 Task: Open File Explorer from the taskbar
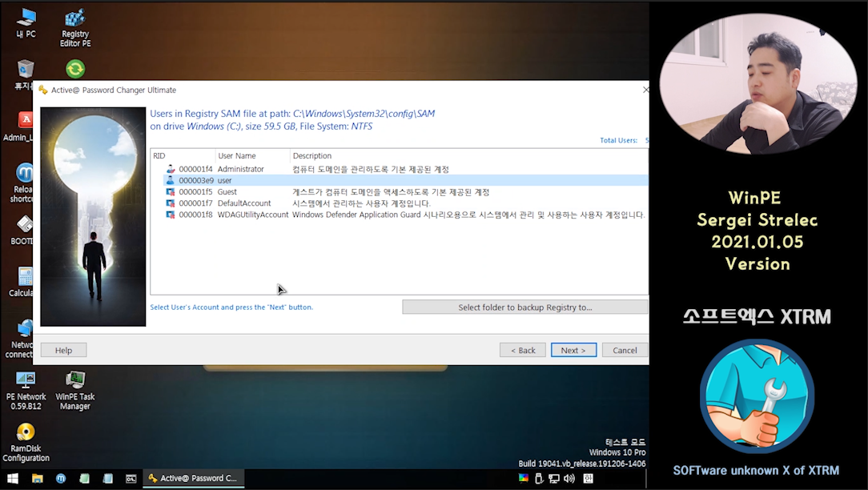37,478
